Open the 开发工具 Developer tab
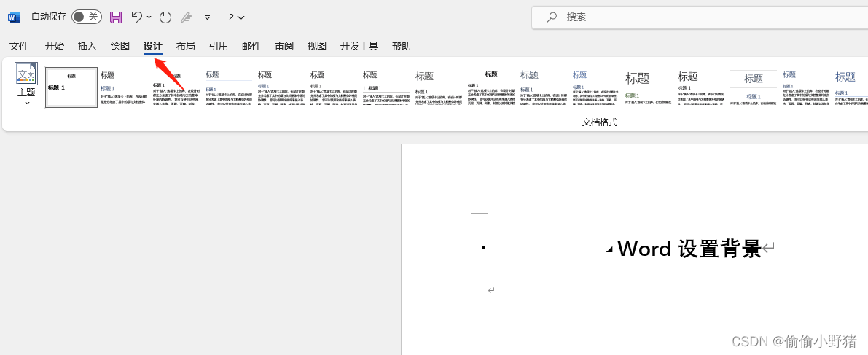 [359, 46]
